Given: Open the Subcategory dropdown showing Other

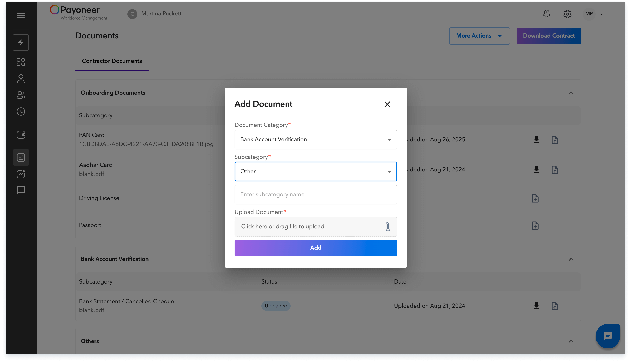Looking at the screenshot, I should point(316,171).
